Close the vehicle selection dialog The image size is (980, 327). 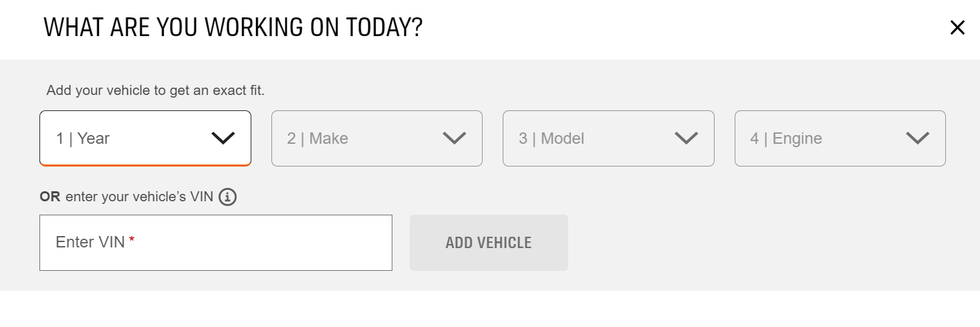pyautogui.click(x=957, y=28)
